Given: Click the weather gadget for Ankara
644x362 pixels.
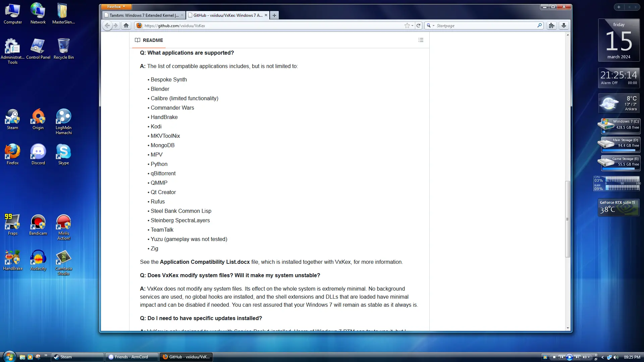Looking at the screenshot, I should coord(619,103).
